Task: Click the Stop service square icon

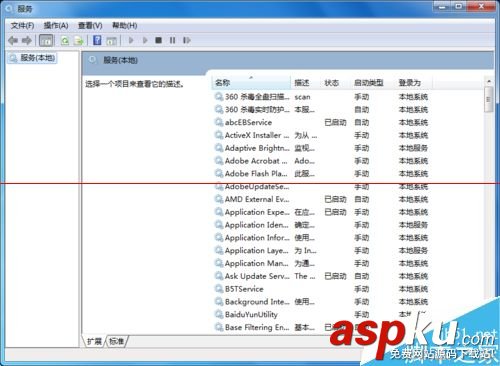Action: pos(159,41)
